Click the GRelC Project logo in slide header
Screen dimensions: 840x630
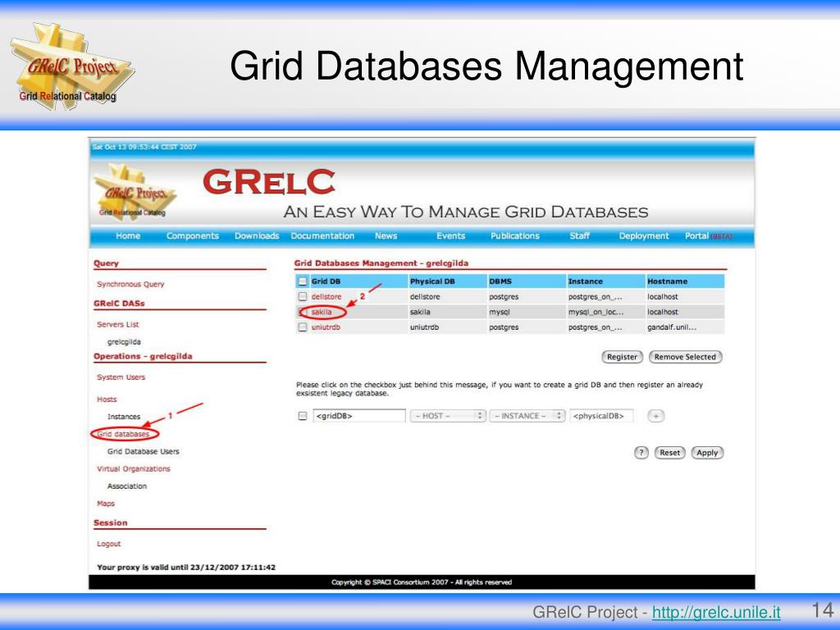[72, 66]
